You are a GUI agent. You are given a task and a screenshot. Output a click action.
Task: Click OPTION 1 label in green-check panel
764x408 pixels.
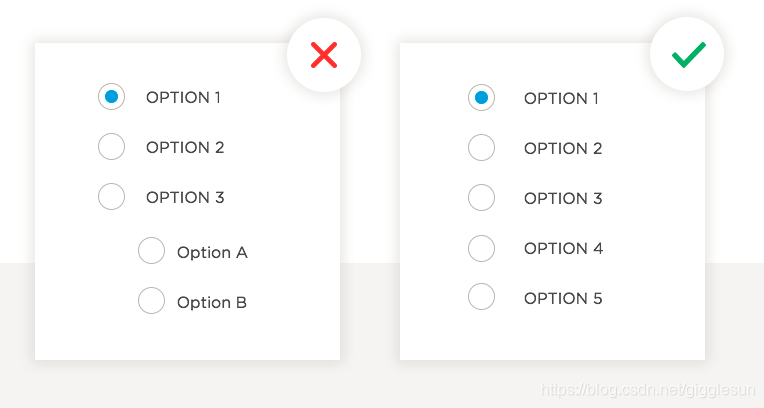click(x=561, y=98)
